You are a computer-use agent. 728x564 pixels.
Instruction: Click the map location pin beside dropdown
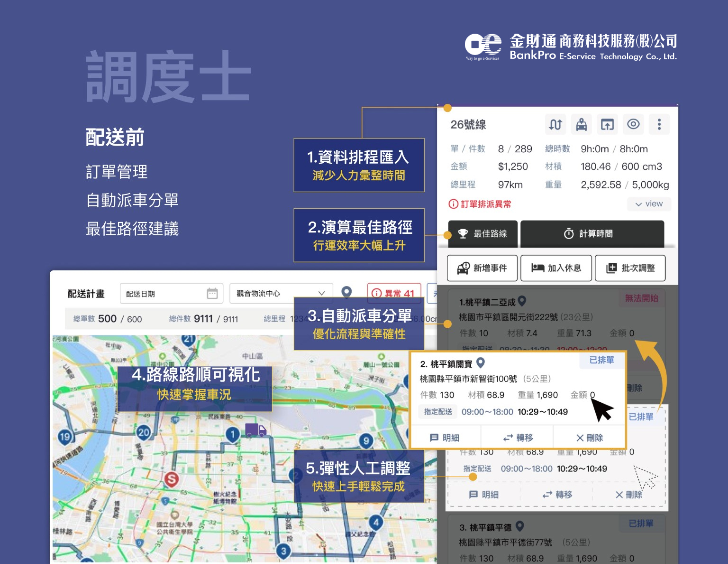point(347,292)
